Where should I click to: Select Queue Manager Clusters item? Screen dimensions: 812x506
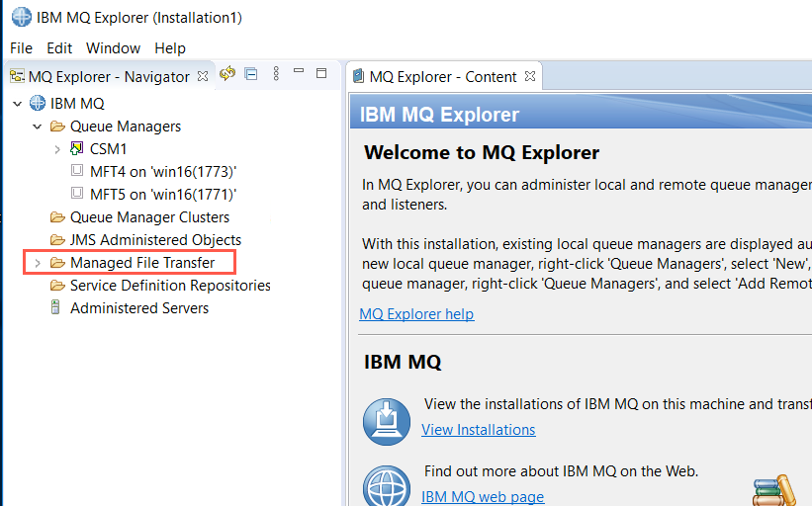[x=149, y=217]
